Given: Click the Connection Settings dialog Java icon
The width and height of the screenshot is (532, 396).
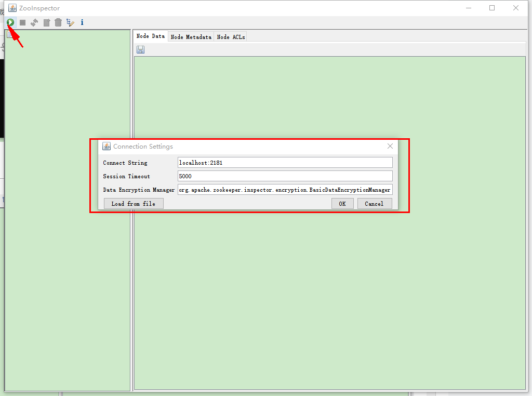Looking at the screenshot, I should coord(107,146).
